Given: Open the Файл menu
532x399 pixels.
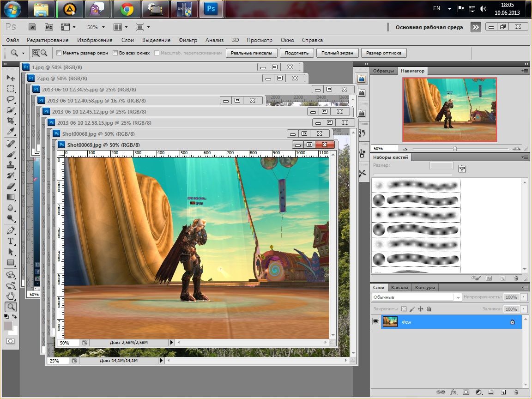Looking at the screenshot, I should (x=12, y=40).
